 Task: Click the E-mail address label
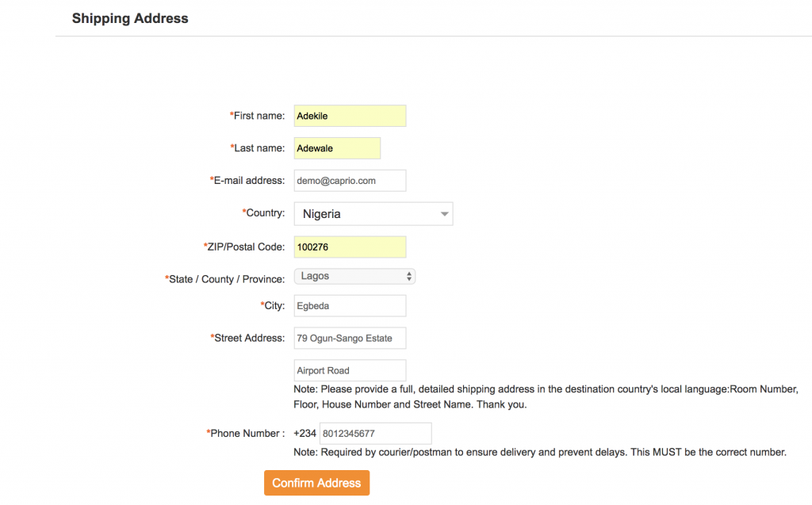(x=247, y=181)
